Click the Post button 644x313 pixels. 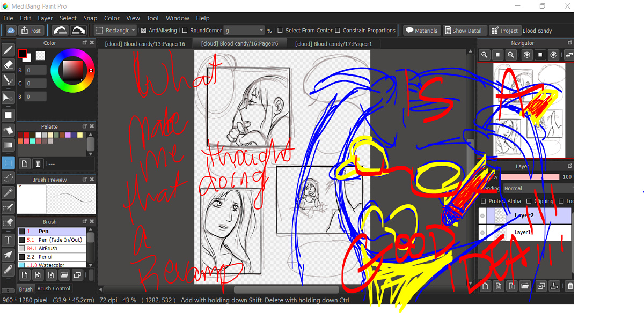tap(32, 31)
